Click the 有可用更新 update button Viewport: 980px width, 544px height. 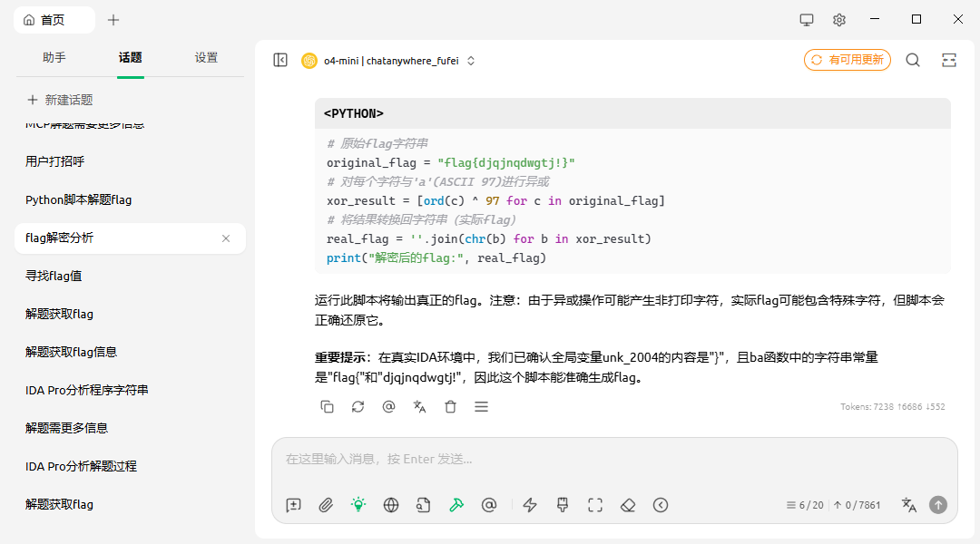(847, 60)
